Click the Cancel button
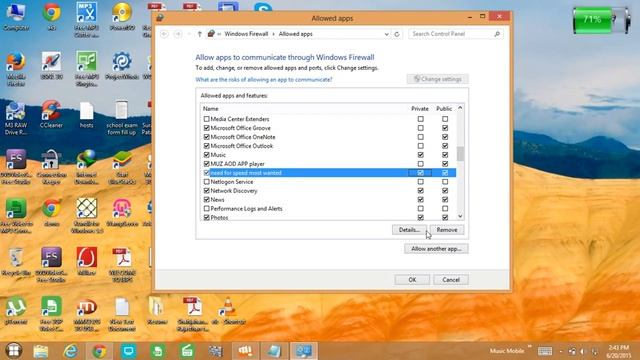Screen dimensions: 640x360 (x=451, y=280)
